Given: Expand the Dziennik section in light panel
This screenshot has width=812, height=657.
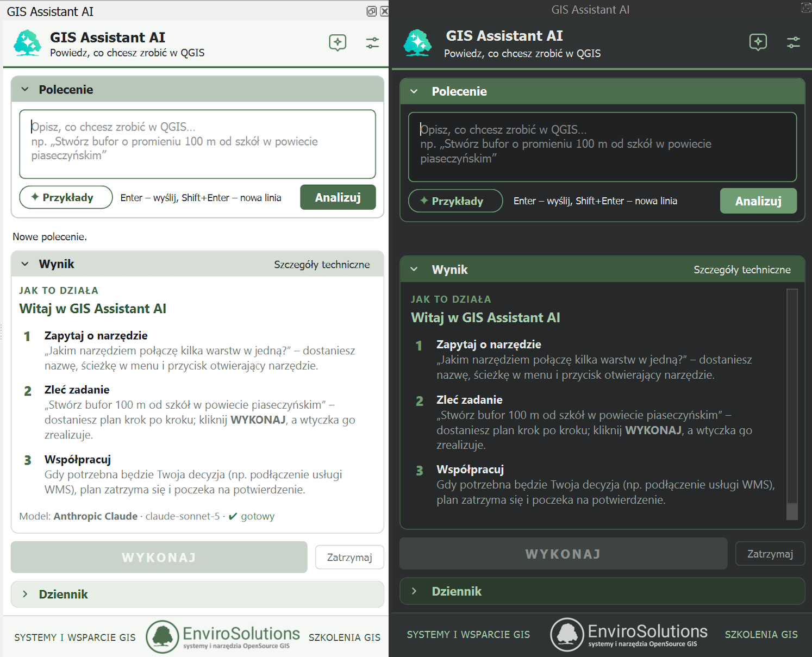Looking at the screenshot, I should click(25, 595).
